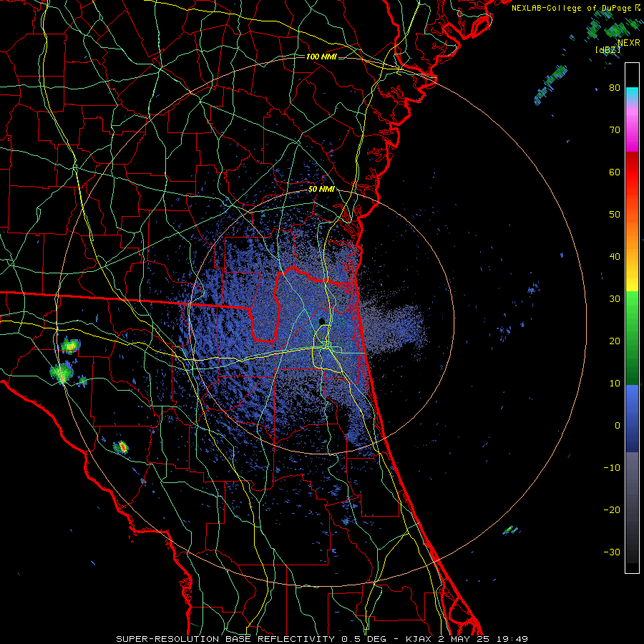Image resolution: width=644 pixels, height=644 pixels.
Task: Click the small green echo offshore to the southeast
Action: point(509,530)
